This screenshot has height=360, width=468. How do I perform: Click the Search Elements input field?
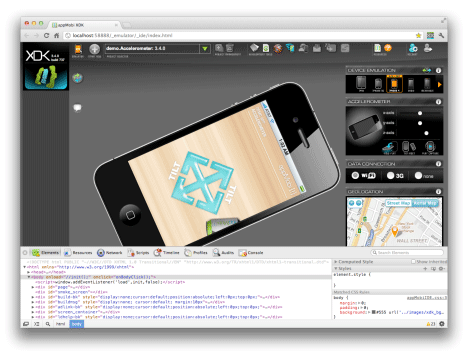407,253
